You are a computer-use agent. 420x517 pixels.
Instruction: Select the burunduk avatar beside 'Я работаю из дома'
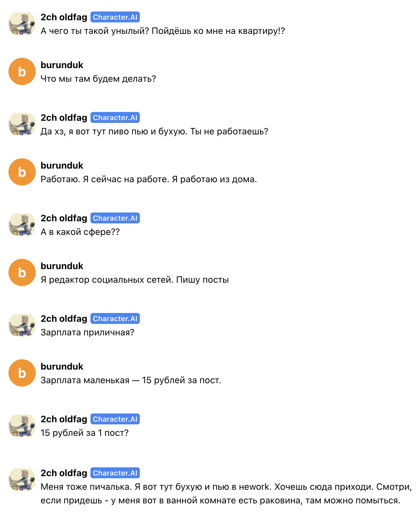tap(22, 172)
